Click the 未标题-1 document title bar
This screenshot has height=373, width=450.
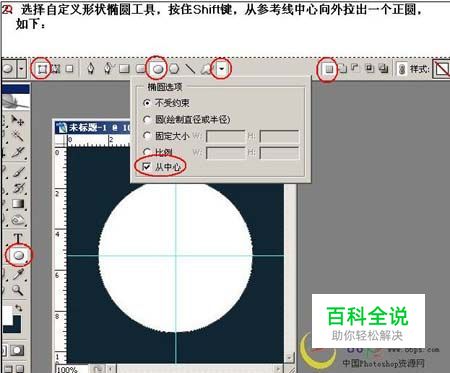93,127
